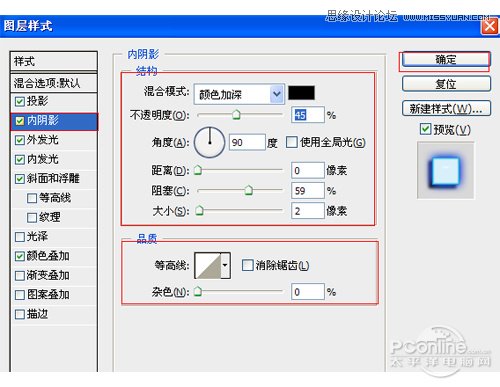The image size is (500, 387).
Task: Close the 图层样式 dialog window
Action: pyautogui.click(x=489, y=26)
